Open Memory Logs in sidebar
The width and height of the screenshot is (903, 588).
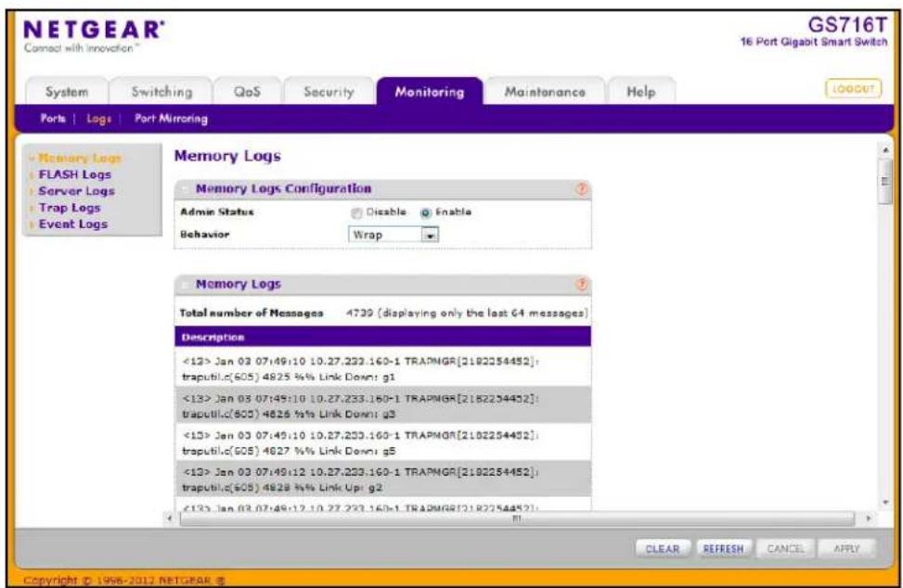pyautogui.click(x=80, y=158)
